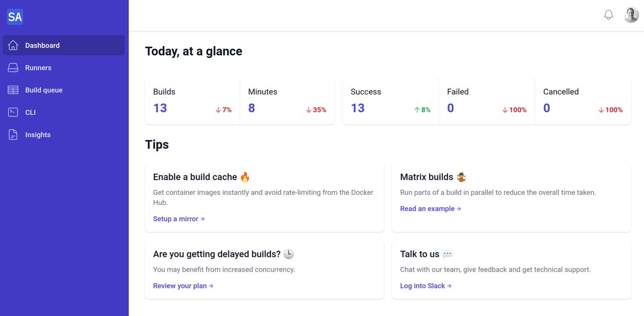Click the SA logo in the sidebar

[14, 17]
